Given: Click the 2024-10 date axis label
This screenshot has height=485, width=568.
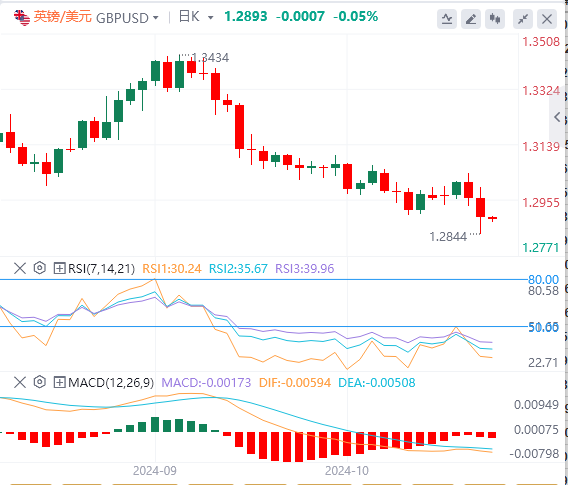Looking at the screenshot, I should pos(347,471).
